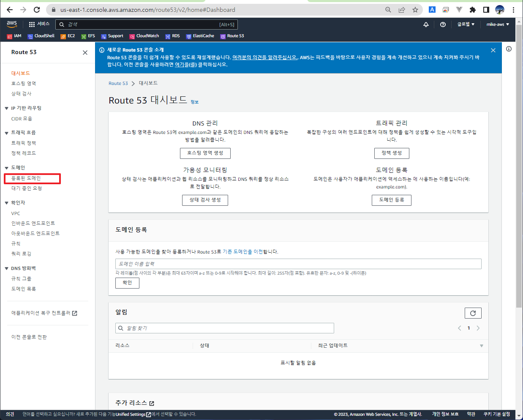Click the Route 53 breadcrumb link
The image size is (523, 420).
point(118,84)
